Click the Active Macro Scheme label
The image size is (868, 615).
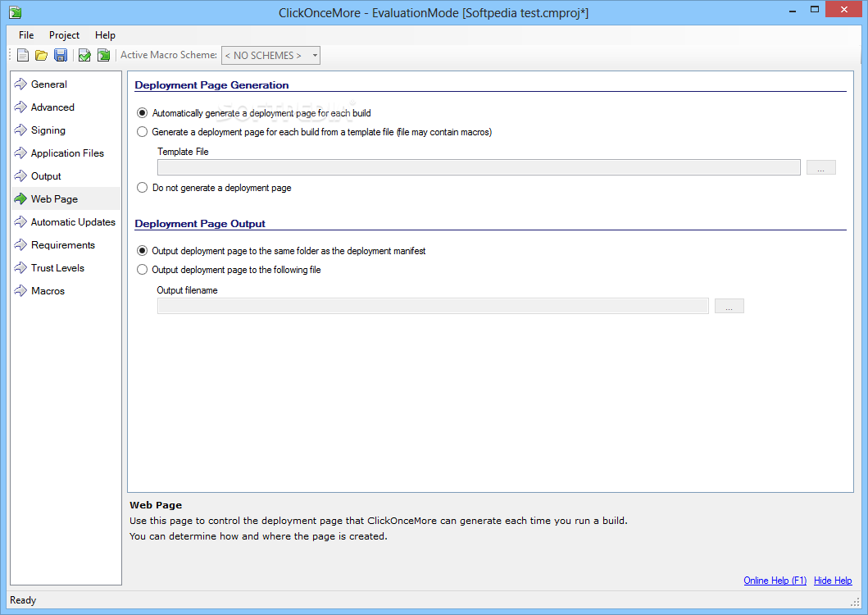pyautogui.click(x=169, y=55)
